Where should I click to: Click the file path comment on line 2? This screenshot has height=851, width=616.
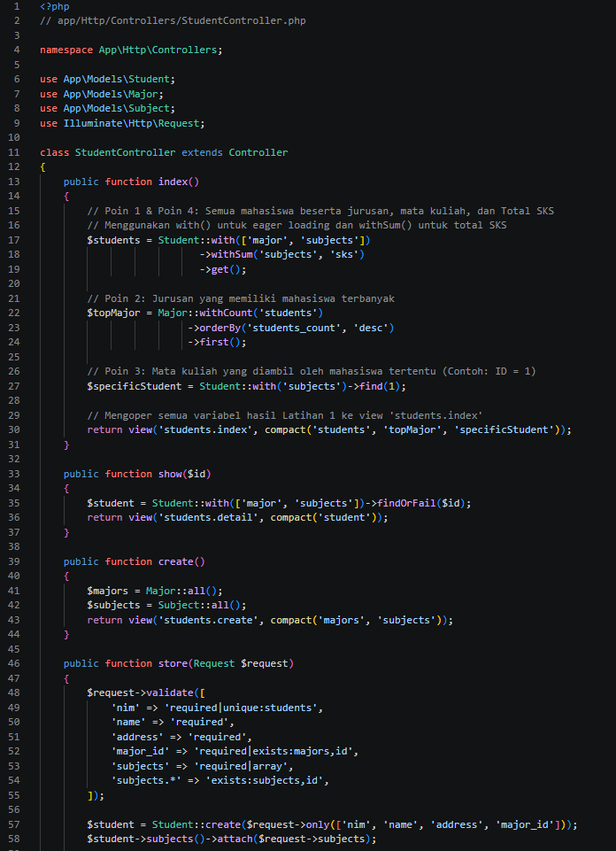point(173,21)
